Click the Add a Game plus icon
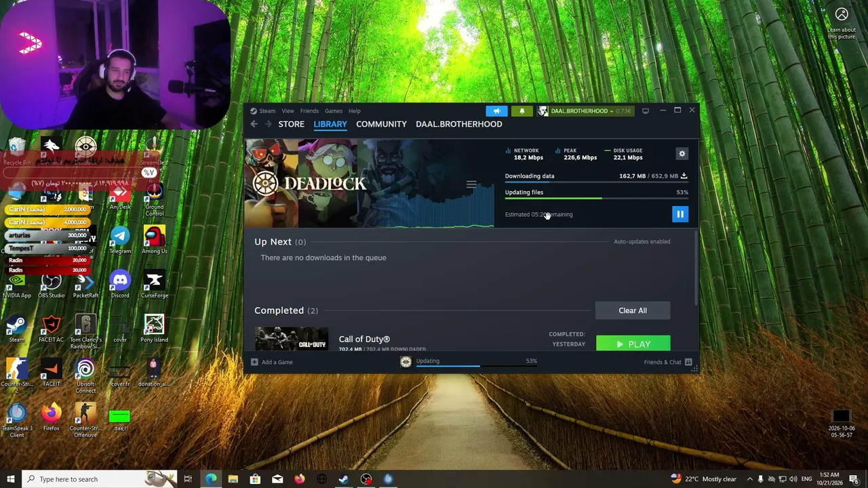Image resolution: width=868 pixels, height=488 pixels. [254, 362]
